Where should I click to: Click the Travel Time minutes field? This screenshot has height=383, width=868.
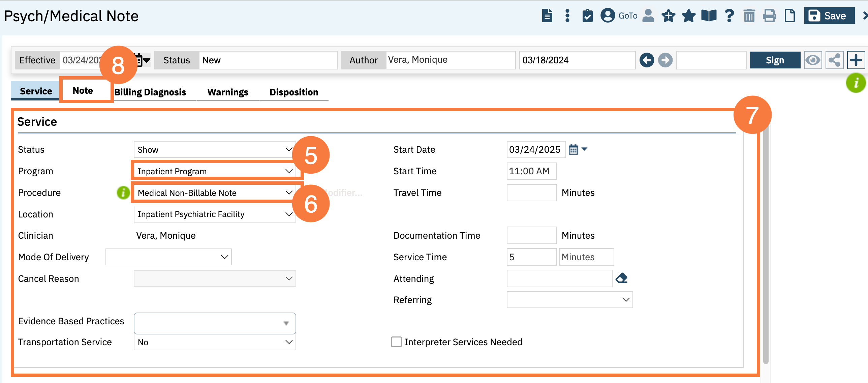point(531,193)
